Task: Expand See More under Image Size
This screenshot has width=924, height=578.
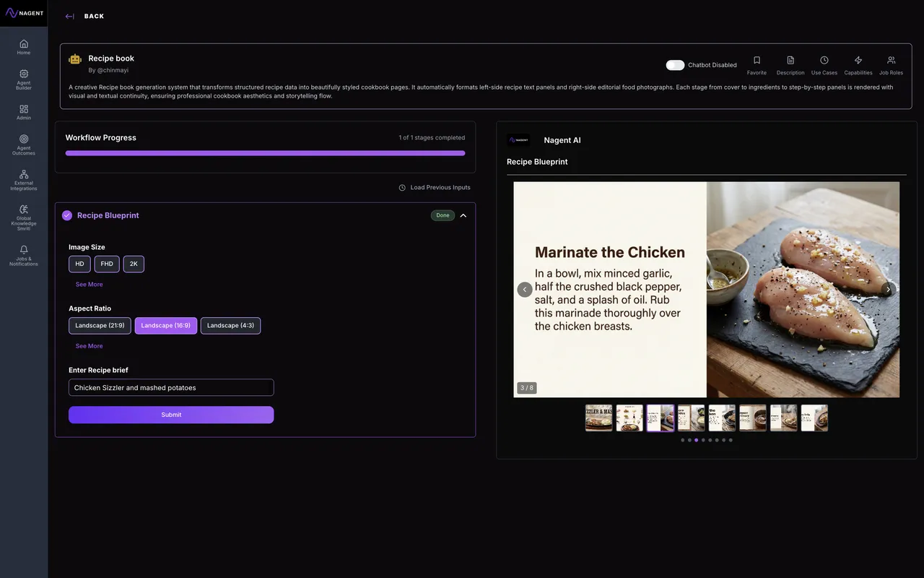Action: click(89, 285)
